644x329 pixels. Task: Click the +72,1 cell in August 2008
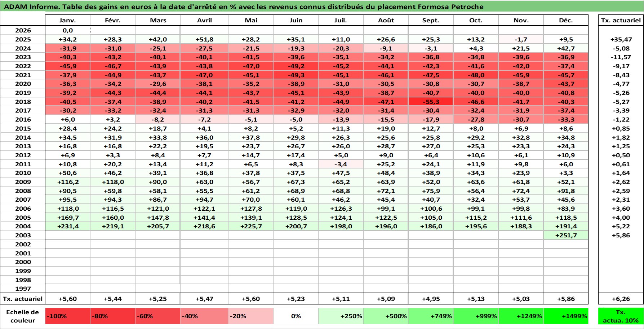(386, 191)
